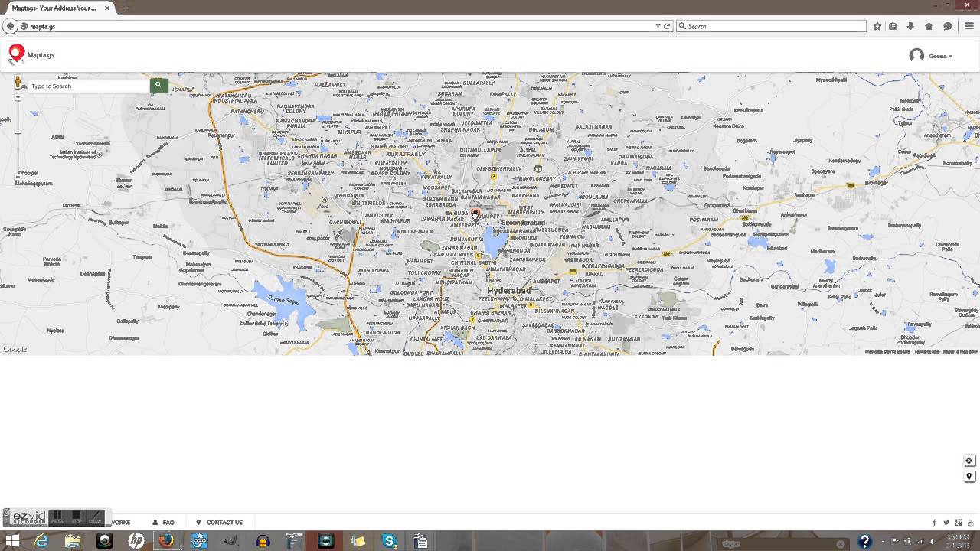Click the map pin button at lower right

tap(969, 477)
